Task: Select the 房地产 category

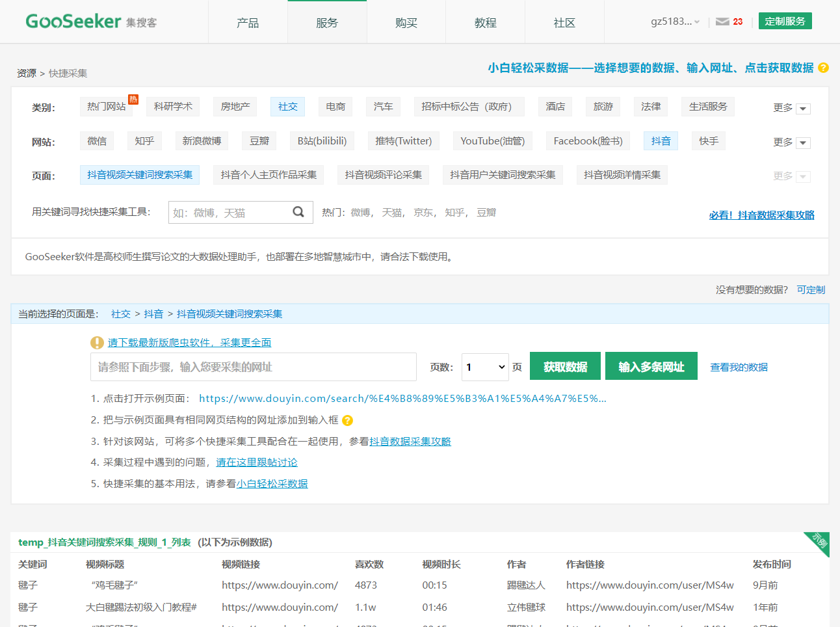Action: 235,106
